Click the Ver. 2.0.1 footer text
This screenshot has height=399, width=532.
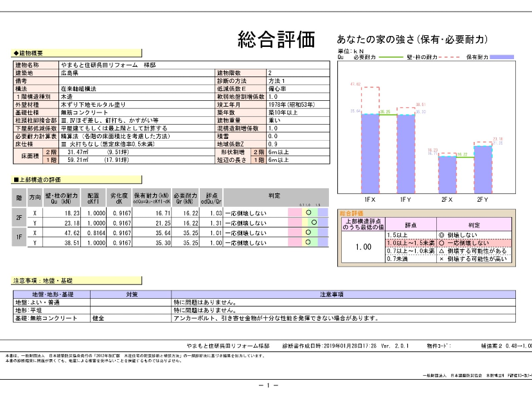point(395,346)
